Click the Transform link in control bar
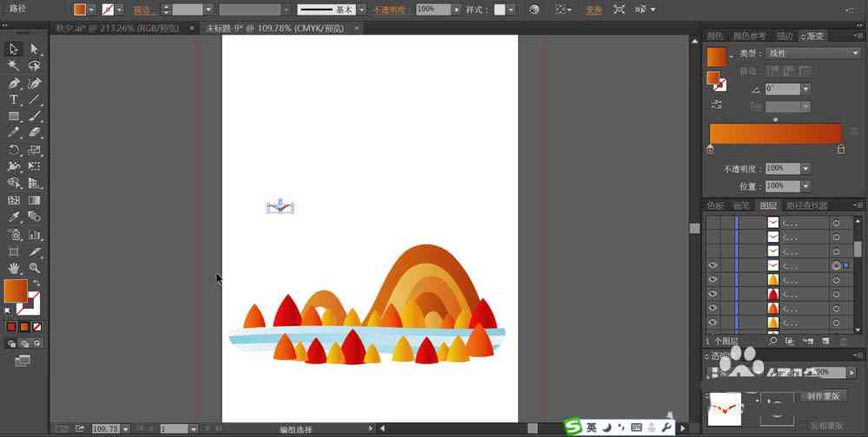The image size is (868, 437). pyautogui.click(x=594, y=10)
